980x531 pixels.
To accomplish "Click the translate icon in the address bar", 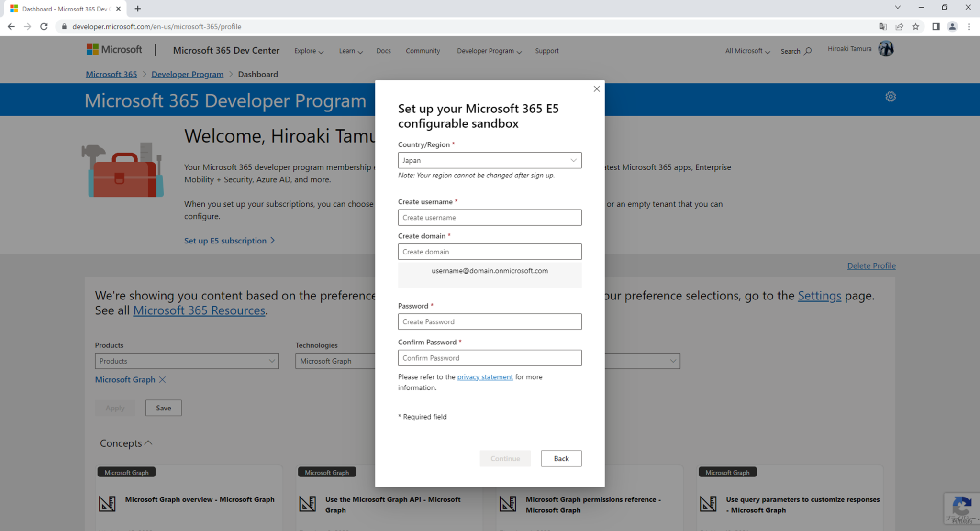I will click(882, 27).
